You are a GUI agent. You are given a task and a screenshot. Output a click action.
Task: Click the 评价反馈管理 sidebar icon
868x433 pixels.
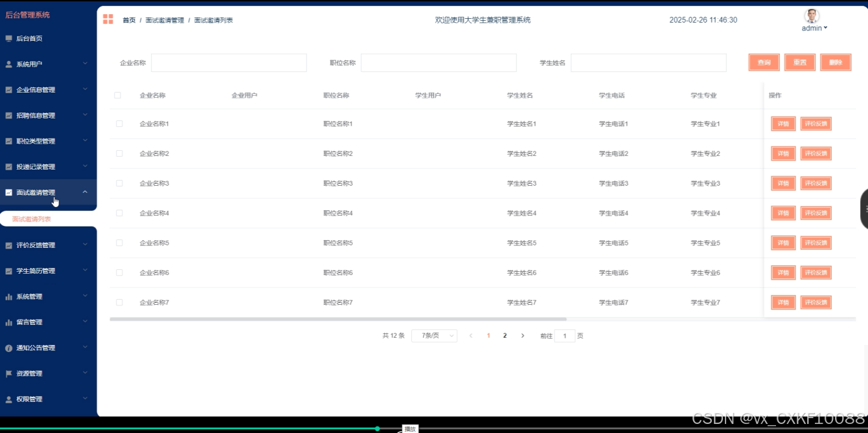point(8,245)
